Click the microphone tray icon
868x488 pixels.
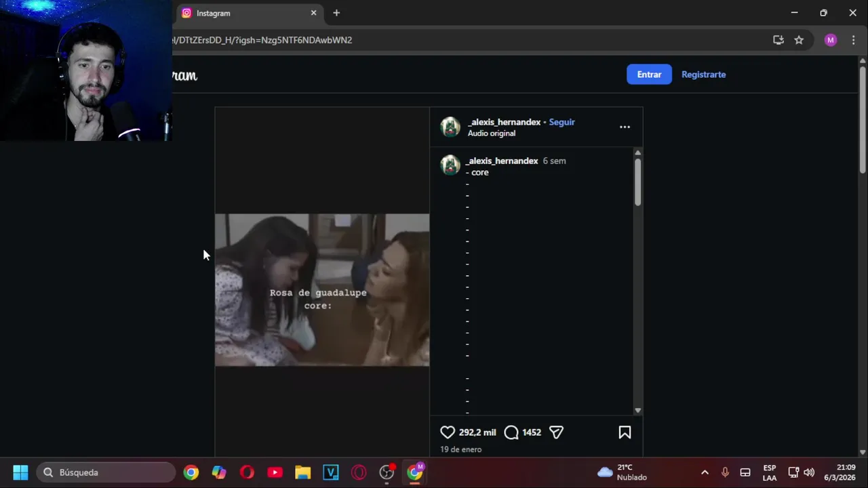[725, 472]
